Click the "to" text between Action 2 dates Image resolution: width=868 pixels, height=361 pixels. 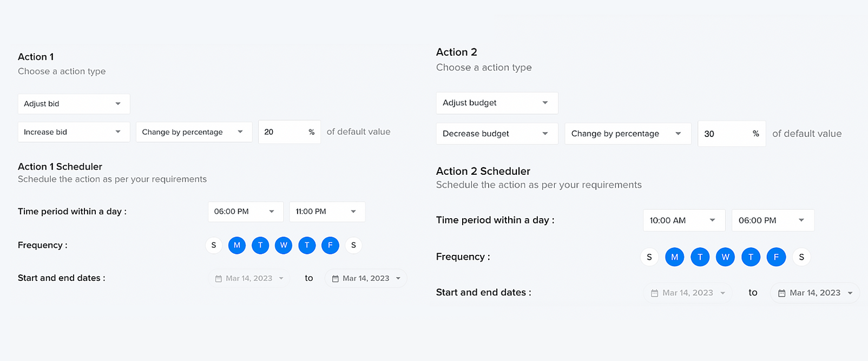(x=753, y=293)
